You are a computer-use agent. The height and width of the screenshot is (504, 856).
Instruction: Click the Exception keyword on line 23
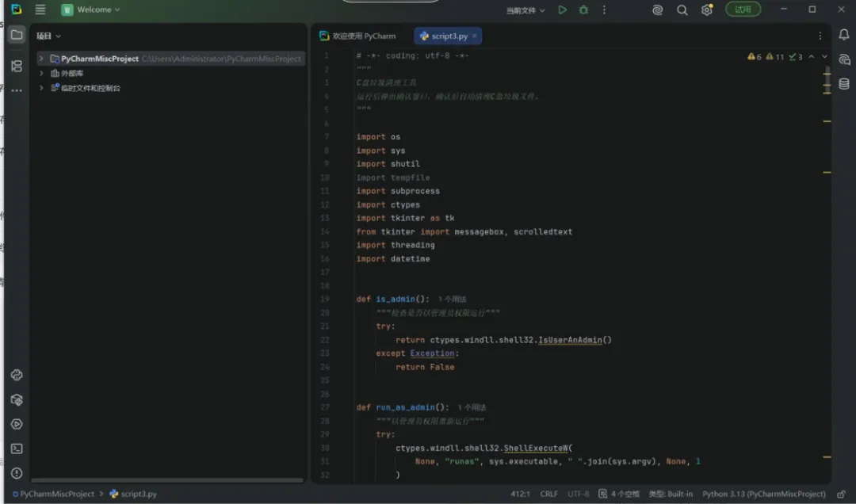[x=432, y=354]
